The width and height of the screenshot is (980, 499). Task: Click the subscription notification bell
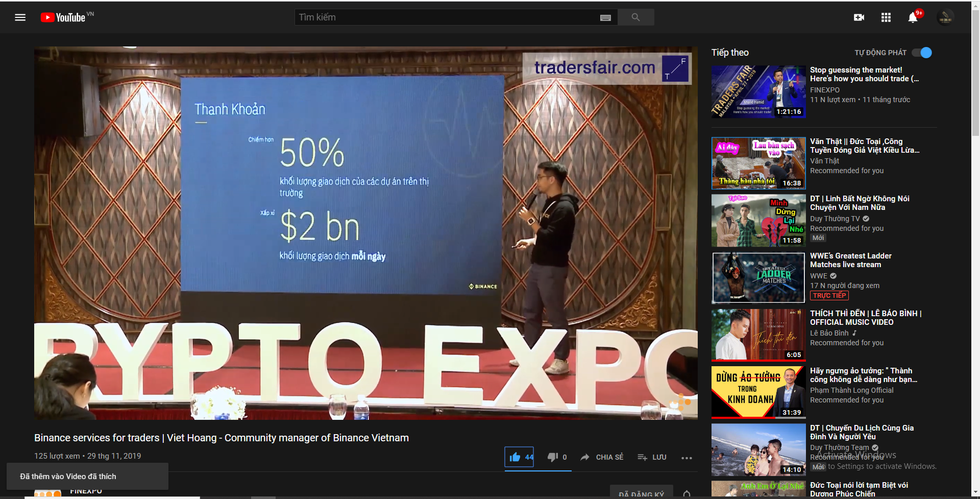(x=687, y=494)
